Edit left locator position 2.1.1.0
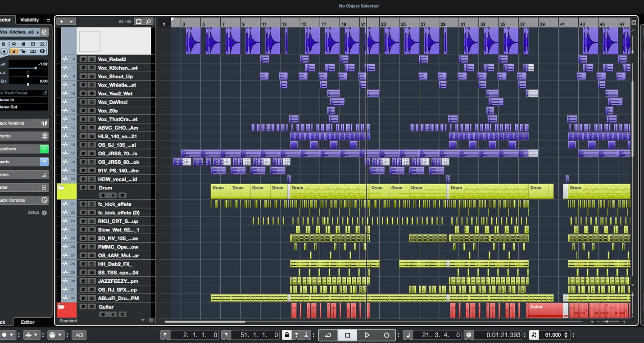The image size is (644, 343). [195, 335]
